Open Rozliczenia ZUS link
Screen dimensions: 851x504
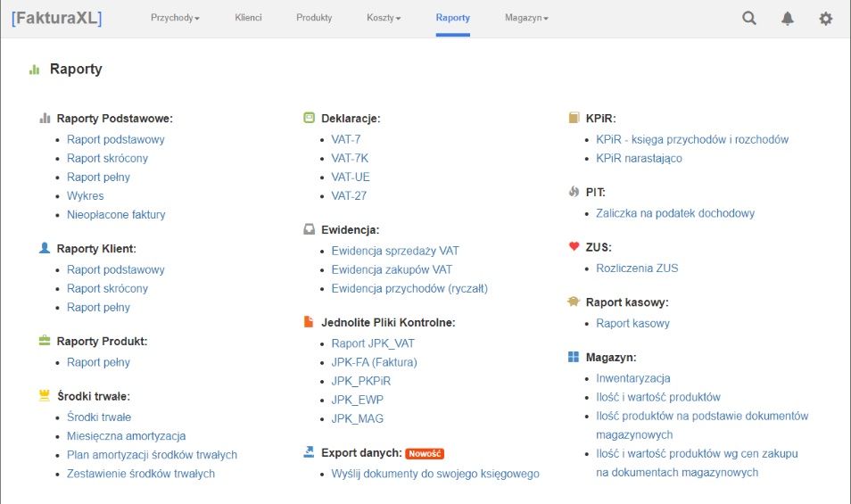tap(637, 268)
